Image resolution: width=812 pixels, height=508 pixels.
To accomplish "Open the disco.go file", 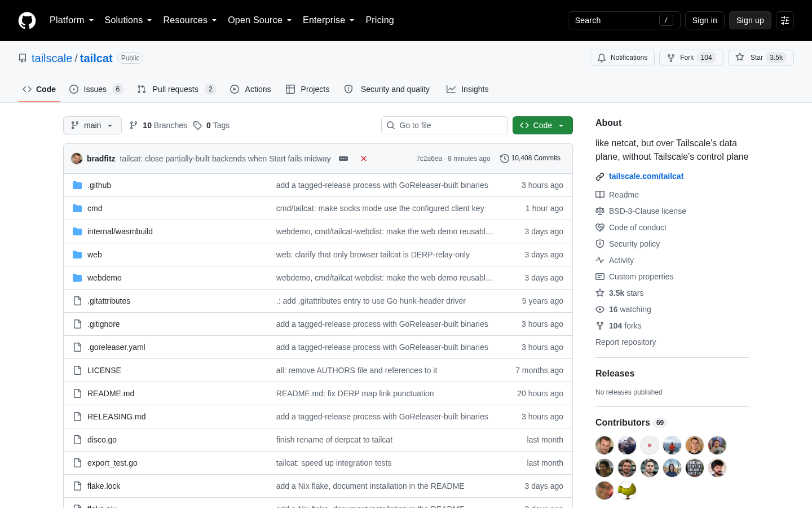I will pos(102,440).
